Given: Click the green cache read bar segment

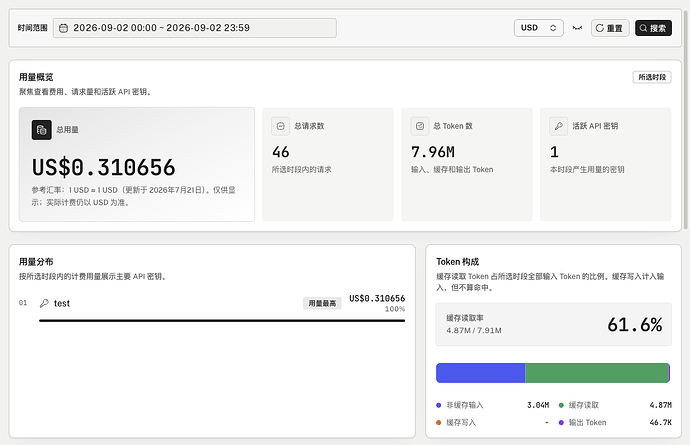Looking at the screenshot, I should [597, 373].
